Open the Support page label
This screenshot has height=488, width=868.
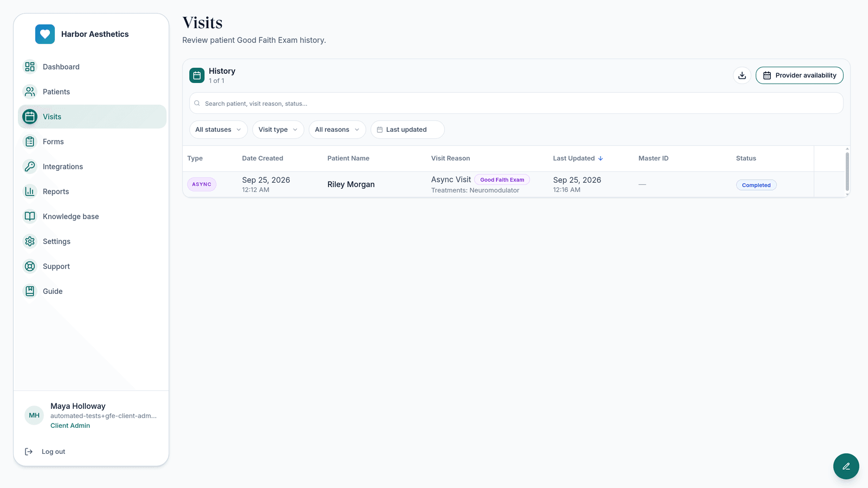pos(56,266)
